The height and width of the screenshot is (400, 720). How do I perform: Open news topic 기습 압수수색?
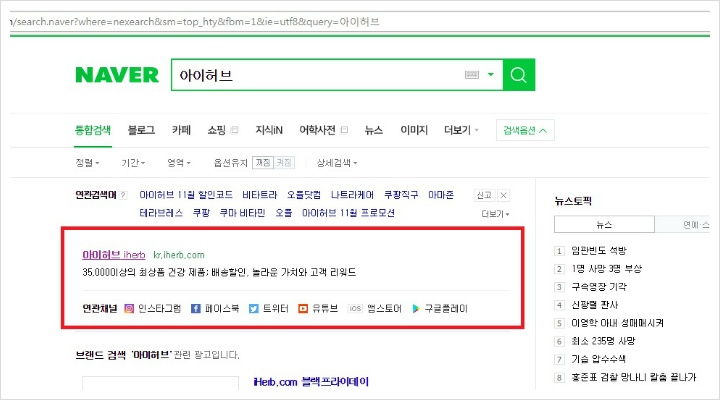(x=598, y=359)
